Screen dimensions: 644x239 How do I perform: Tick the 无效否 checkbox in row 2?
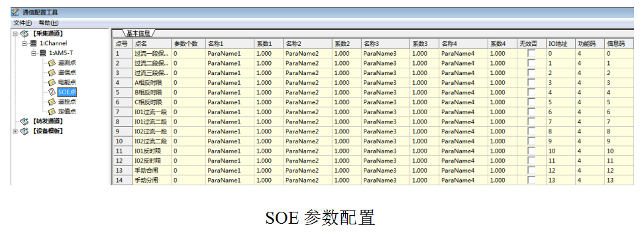531,63
